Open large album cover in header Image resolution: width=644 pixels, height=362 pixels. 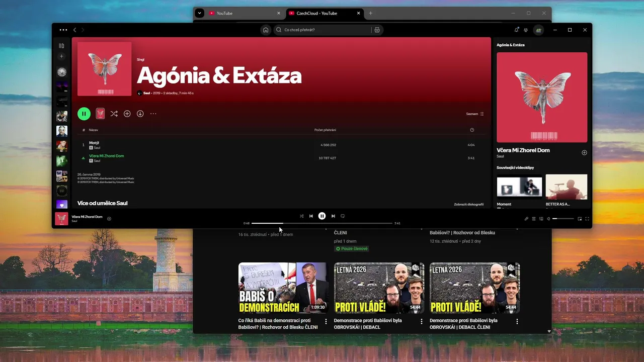[x=105, y=69]
